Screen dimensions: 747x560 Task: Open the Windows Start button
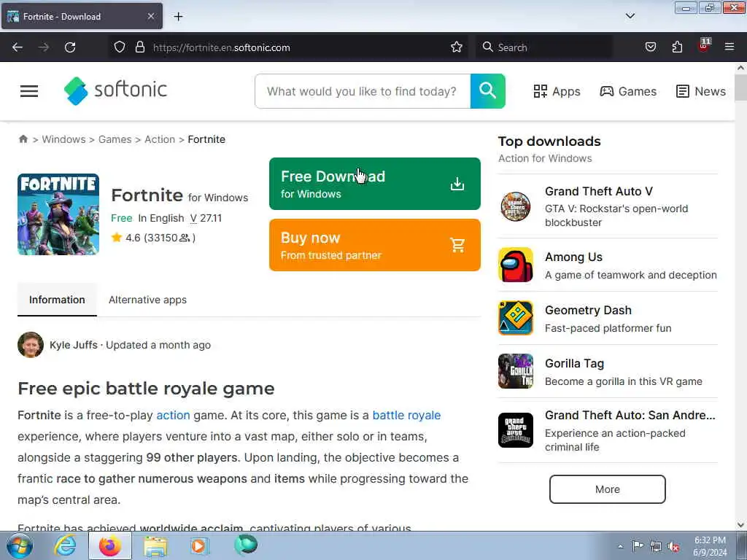pos(20,545)
